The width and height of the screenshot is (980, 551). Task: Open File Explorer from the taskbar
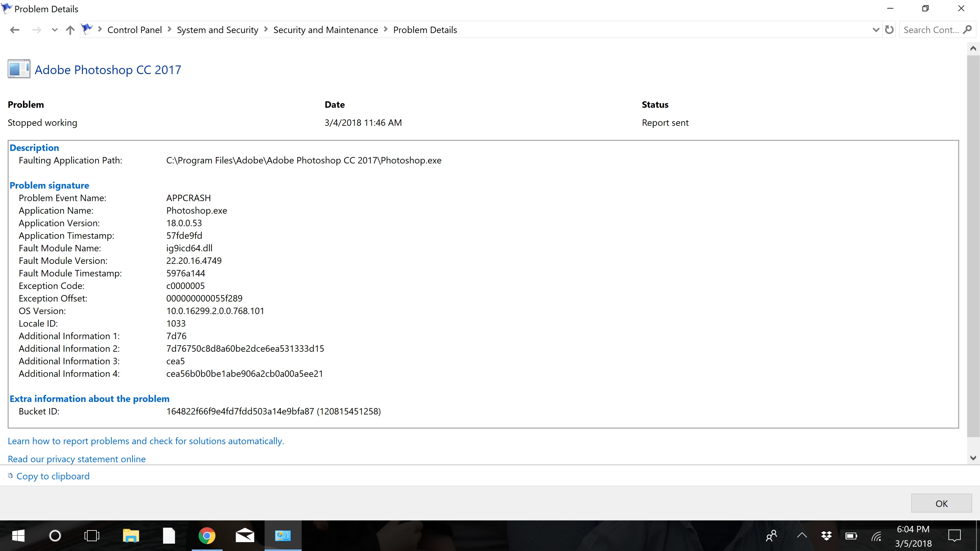(x=131, y=536)
